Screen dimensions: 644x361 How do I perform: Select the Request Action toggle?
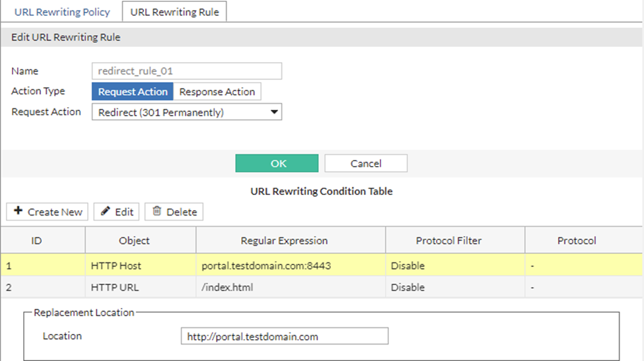click(133, 92)
